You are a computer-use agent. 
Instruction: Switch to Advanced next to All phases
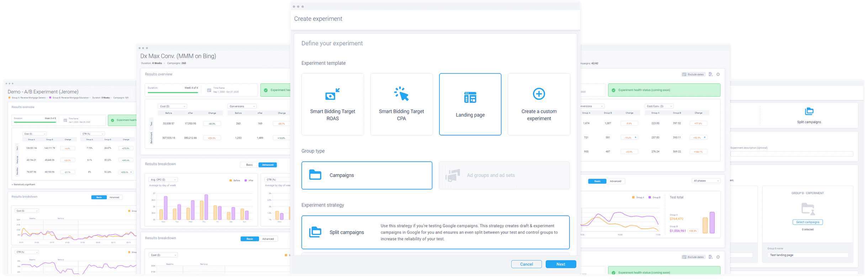[615, 181]
